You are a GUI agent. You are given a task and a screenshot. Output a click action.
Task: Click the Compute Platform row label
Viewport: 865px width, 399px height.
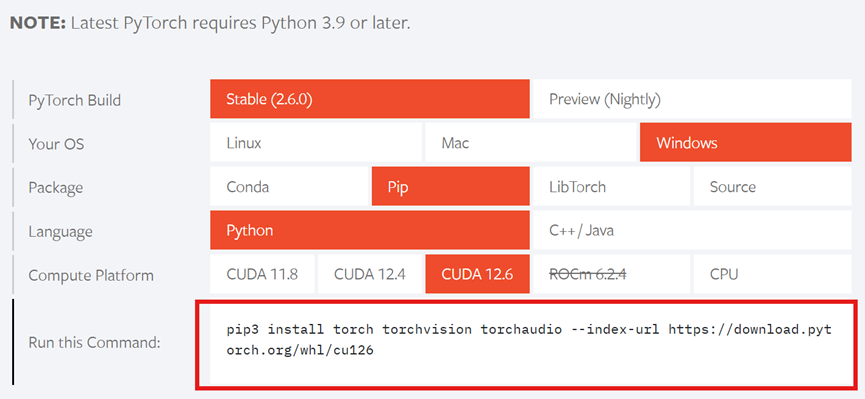pos(91,275)
